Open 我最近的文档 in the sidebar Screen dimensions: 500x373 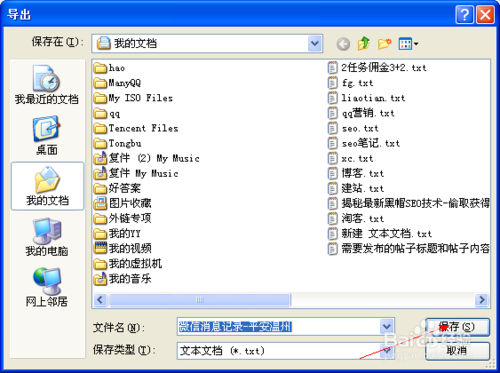click(x=47, y=85)
